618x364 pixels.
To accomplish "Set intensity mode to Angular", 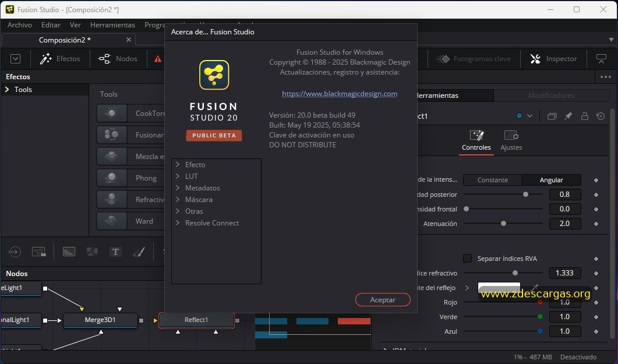I will coord(552,180).
